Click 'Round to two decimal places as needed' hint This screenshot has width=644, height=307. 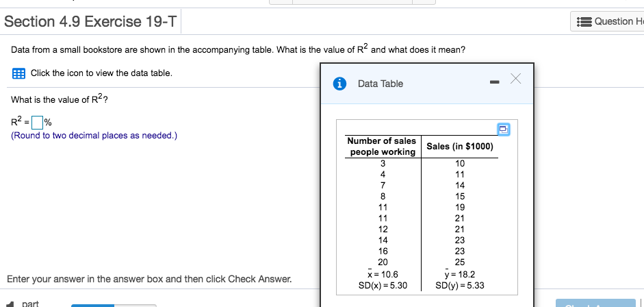pyautogui.click(x=94, y=135)
